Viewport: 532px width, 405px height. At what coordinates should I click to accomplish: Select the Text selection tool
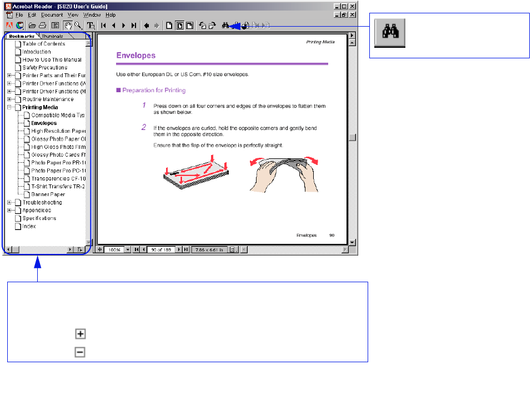point(91,26)
